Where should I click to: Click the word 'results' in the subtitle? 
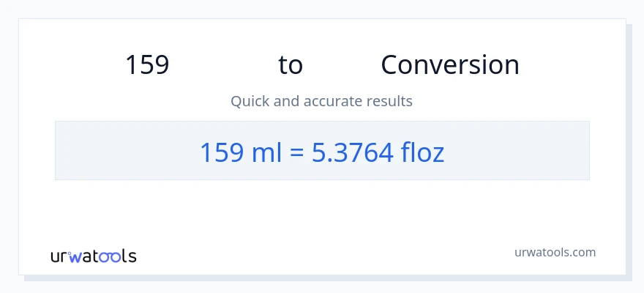click(390, 101)
